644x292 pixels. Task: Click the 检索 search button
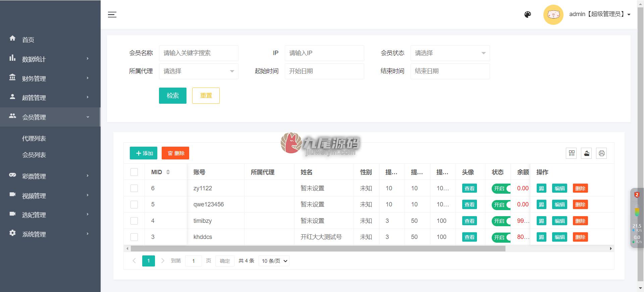pos(173,96)
